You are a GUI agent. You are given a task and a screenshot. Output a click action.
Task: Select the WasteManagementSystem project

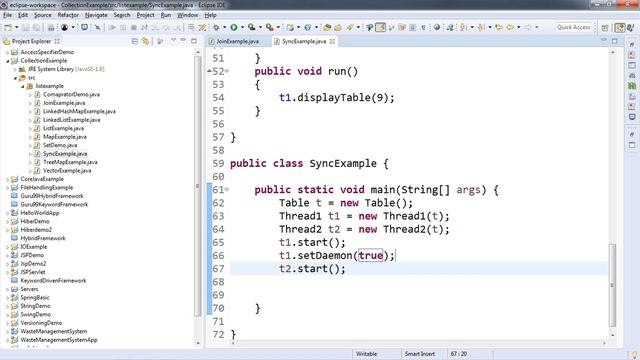[53, 331]
